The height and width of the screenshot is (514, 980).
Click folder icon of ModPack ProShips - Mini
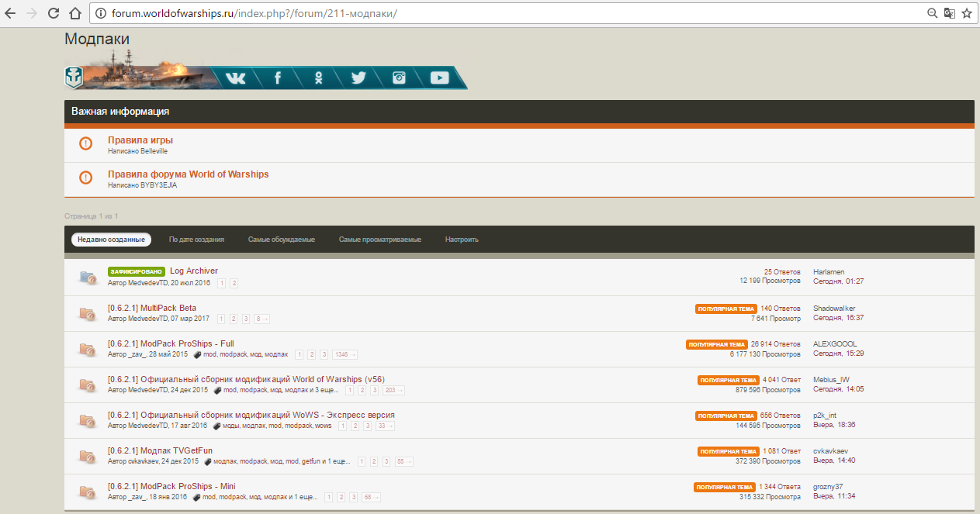tap(87, 492)
